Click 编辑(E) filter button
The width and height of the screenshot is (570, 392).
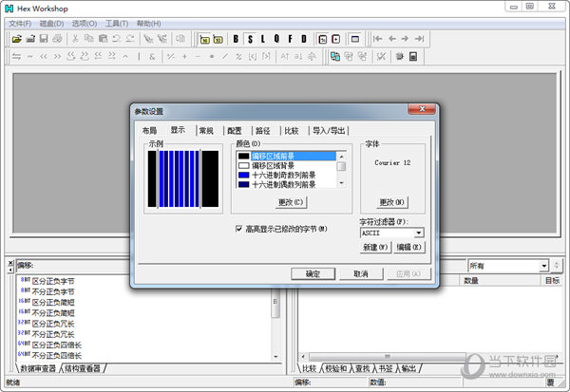pos(408,247)
